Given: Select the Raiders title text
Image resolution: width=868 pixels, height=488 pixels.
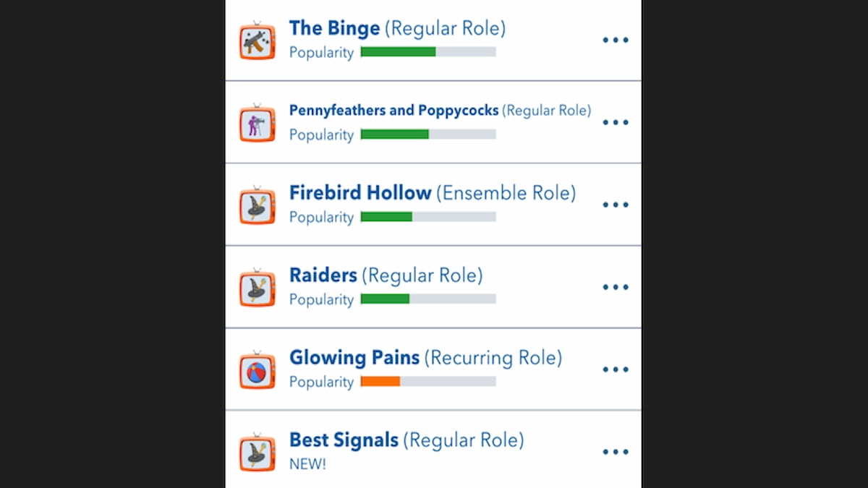Looking at the screenshot, I should coord(323,275).
